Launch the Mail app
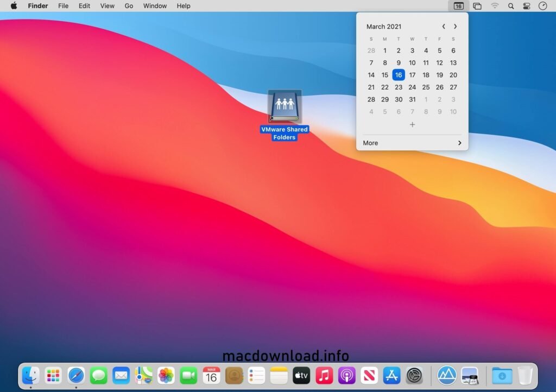The image size is (556, 392). click(x=121, y=375)
